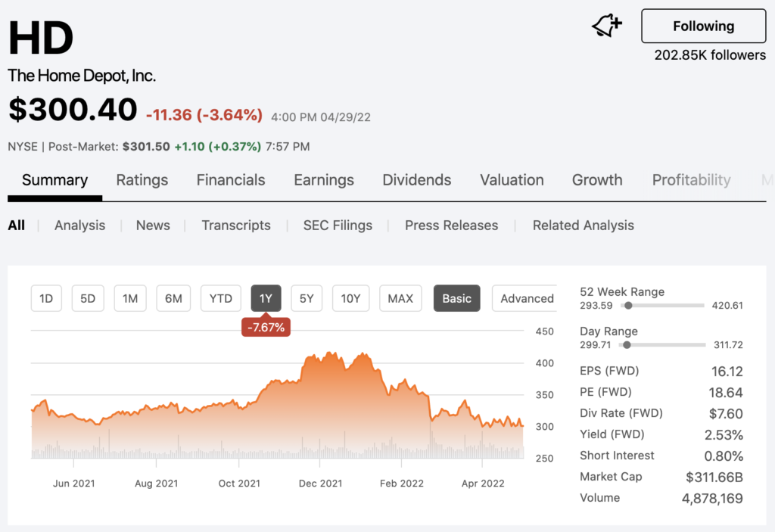Click the Day Range slider marker
This screenshot has height=532, width=775.
[627, 345]
